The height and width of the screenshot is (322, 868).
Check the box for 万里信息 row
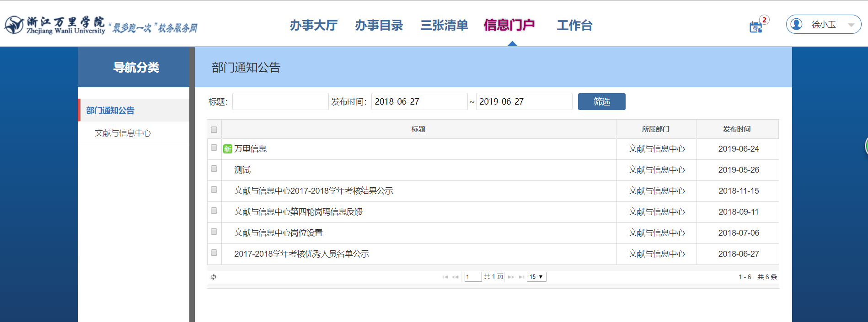(214, 148)
